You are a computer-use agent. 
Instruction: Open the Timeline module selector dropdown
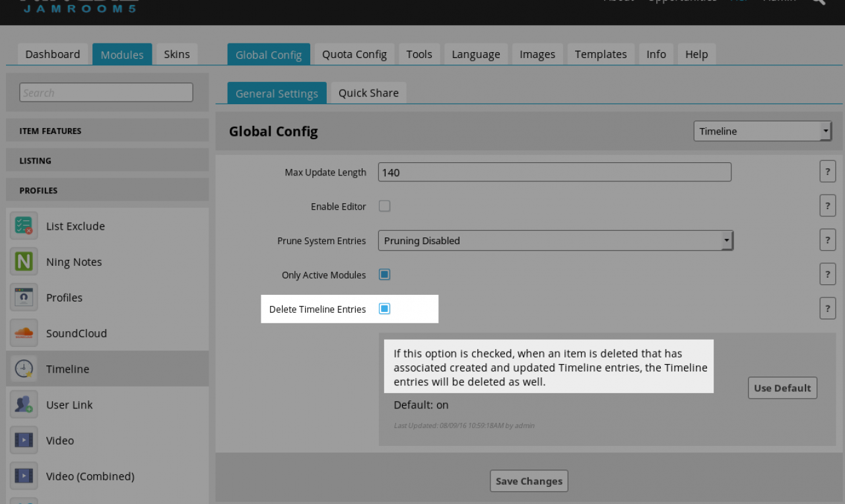[762, 131]
